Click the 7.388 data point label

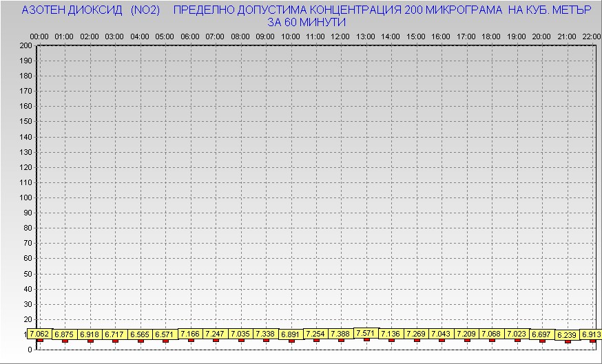click(340, 334)
